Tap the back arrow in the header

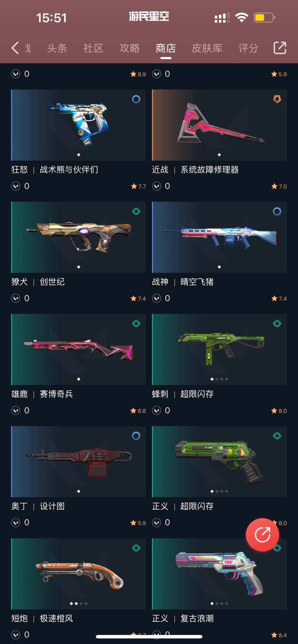tap(15, 48)
